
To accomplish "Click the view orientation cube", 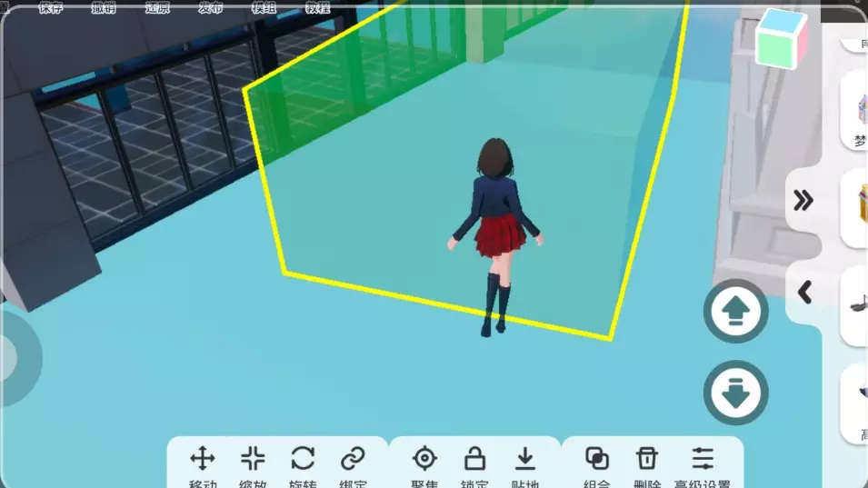I will pos(782,38).
